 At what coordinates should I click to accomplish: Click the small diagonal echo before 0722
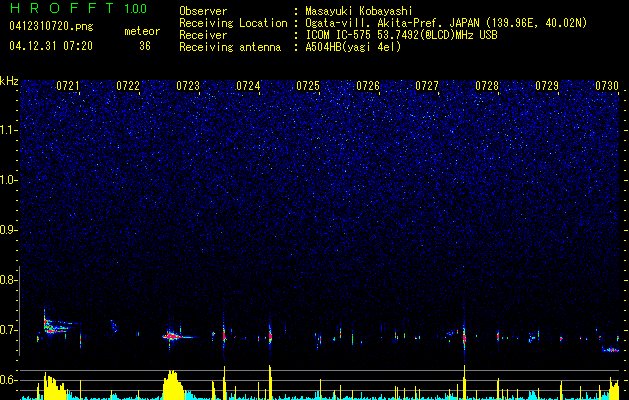(x=114, y=326)
